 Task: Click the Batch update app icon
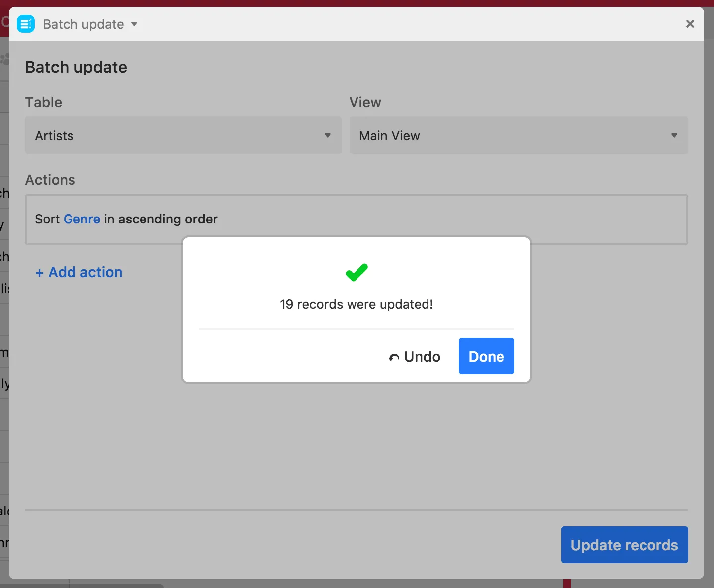pyautogui.click(x=26, y=24)
